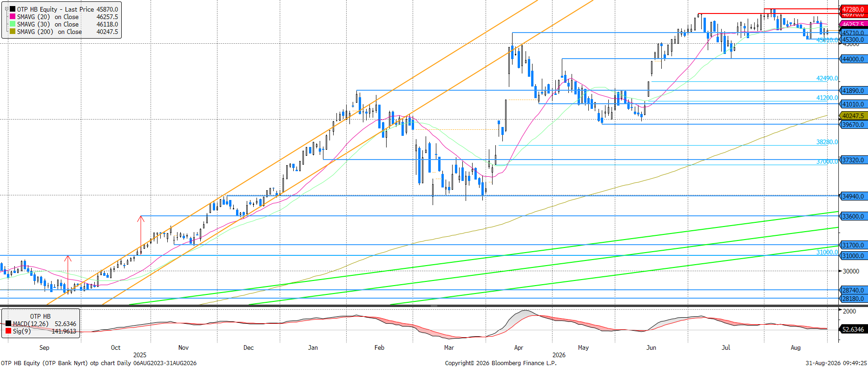Click the panel divider grip handle

pyautogui.click(x=434, y=306)
